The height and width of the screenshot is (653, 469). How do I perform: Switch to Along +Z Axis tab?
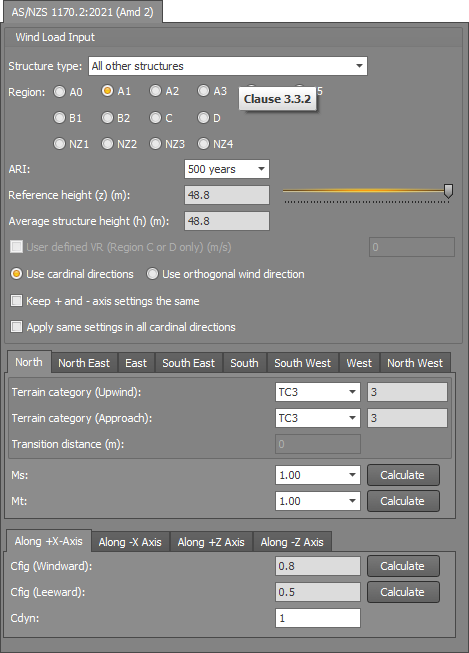[x=211, y=542]
